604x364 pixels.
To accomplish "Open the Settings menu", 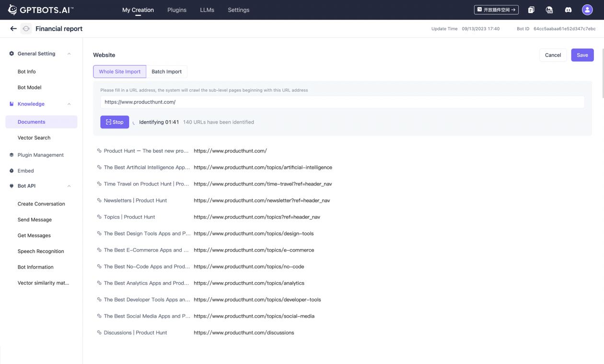I will (x=239, y=10).
